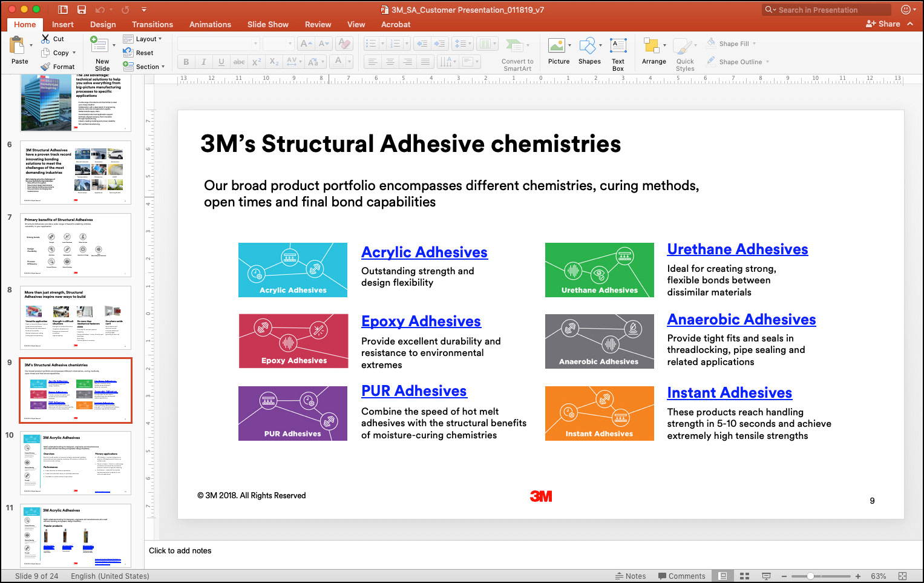The height and width of the screenshot is (583, 924).
Task: Toggle bold formatting
Action: 186,62
